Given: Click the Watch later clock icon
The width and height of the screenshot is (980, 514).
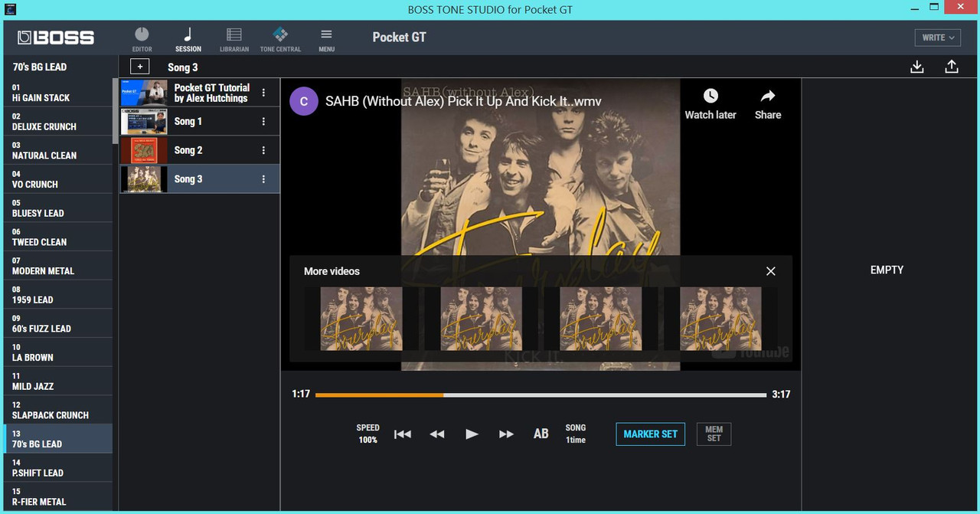Looking at the screenshot, I should coord(710,96).
